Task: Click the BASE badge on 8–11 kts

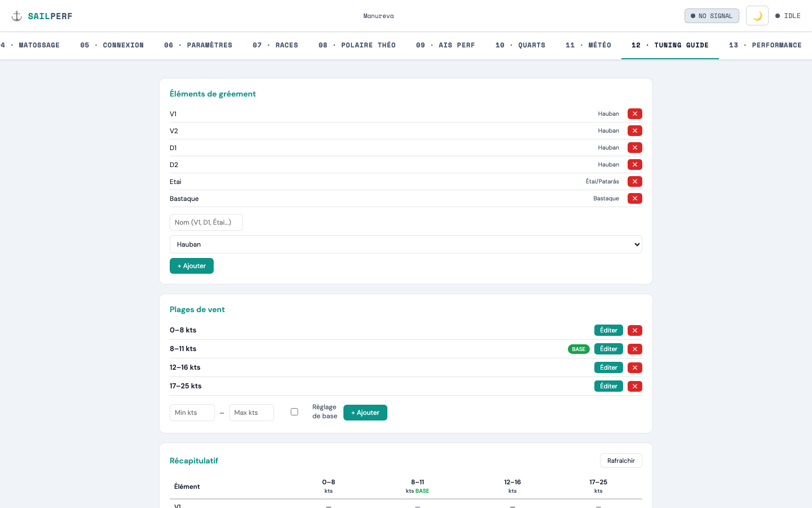Action: point(579,349)
